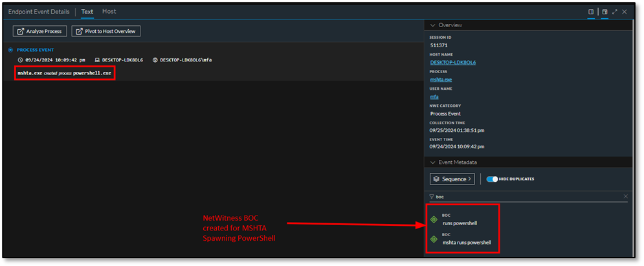
Task: Click diamond icon beside runs powershell
Action: click(x=434, y=219)
